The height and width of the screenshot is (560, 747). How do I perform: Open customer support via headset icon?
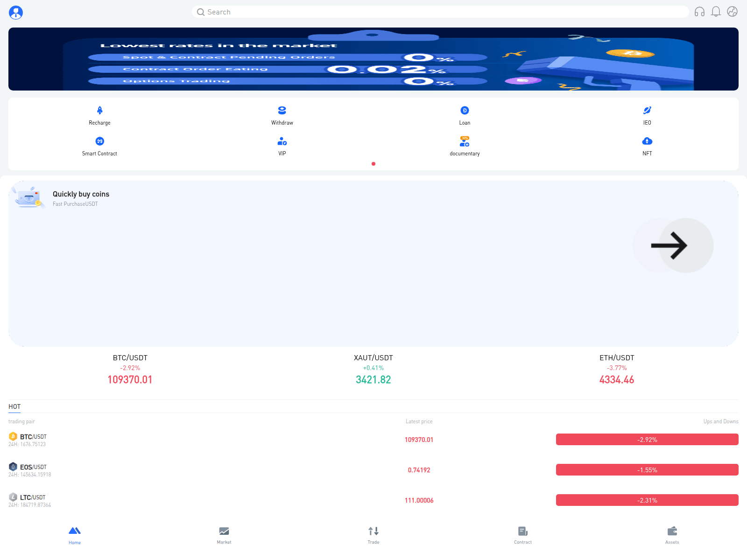click(700, 12)
